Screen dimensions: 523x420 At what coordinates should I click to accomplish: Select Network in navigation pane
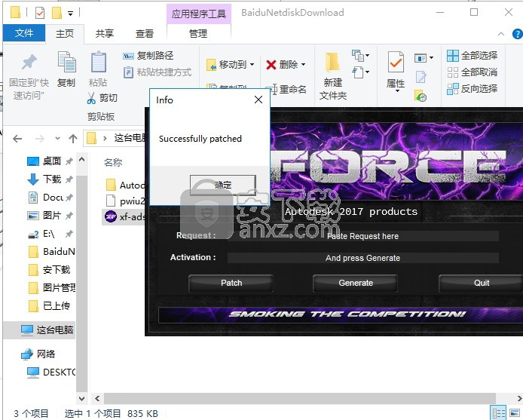[x=38, y=354]
